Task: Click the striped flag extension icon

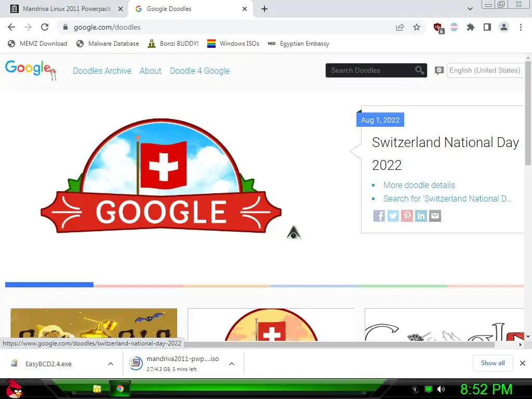Action: pos(454,27)
